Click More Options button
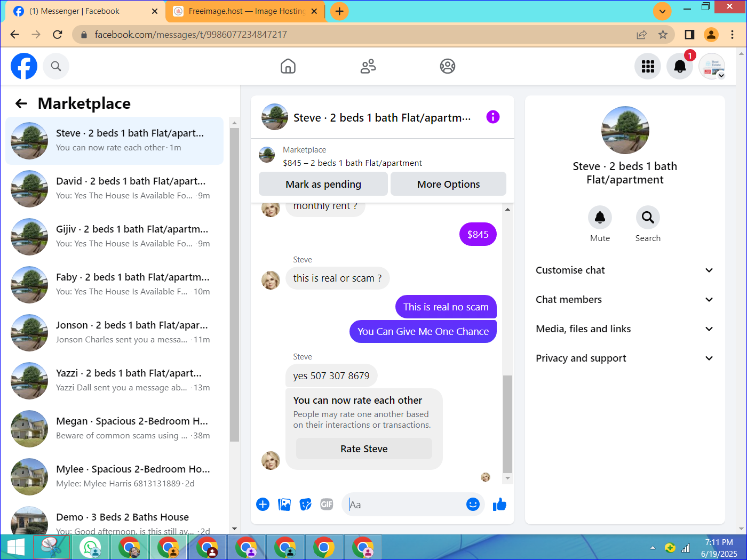The width and height of the screenshot is (747, 560). (448, 184)
